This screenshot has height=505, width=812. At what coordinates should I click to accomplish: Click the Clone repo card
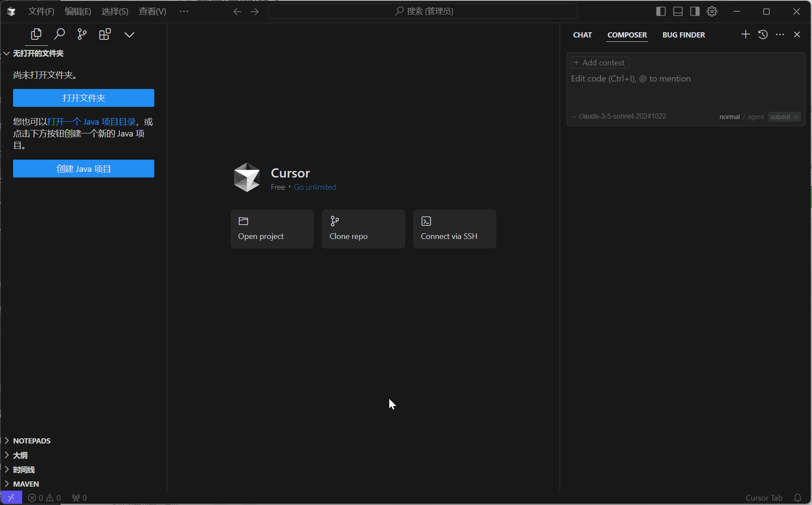coord(363,229)
